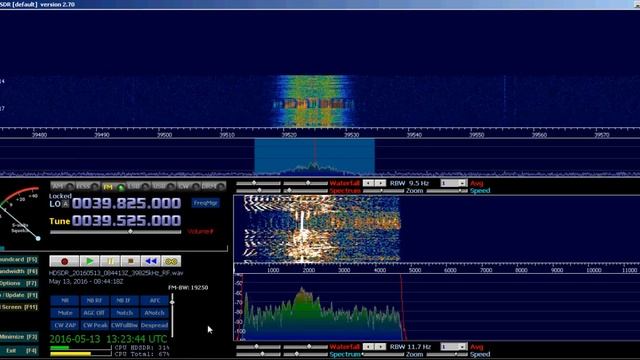Open Soundcard [F5] settings
The image size is (640, 360).
[18, 260]
